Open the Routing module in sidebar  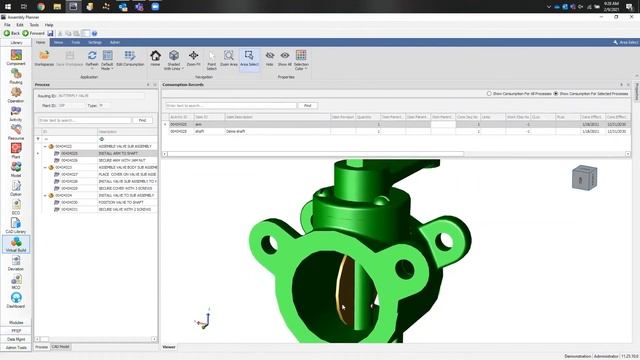(x=16, y=76)
